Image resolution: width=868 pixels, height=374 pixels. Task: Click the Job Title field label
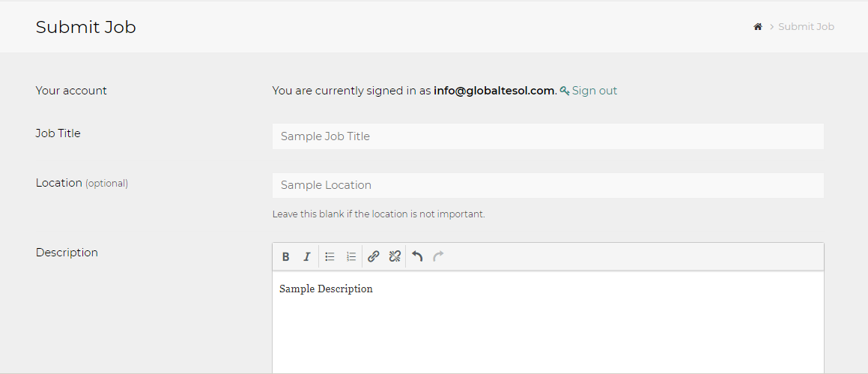coord(58,133)
